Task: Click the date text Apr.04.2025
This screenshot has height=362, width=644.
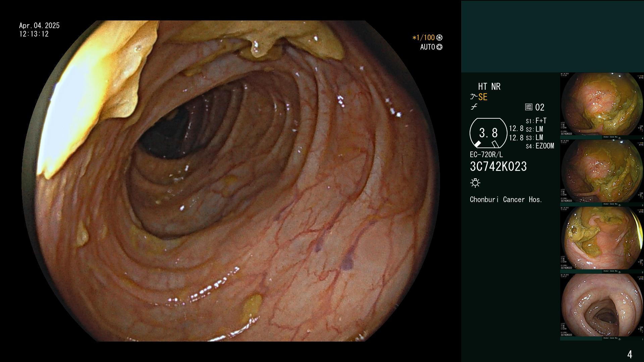Action: (39, 25)
